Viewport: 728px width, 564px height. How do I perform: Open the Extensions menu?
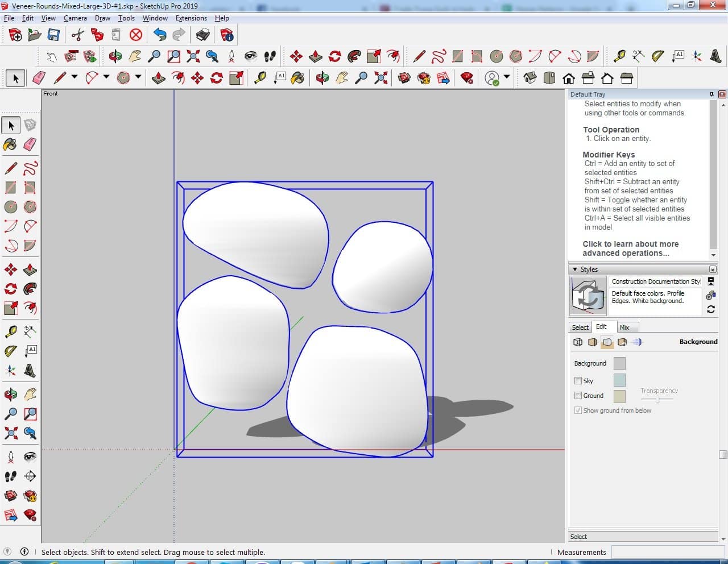point(191,18)
